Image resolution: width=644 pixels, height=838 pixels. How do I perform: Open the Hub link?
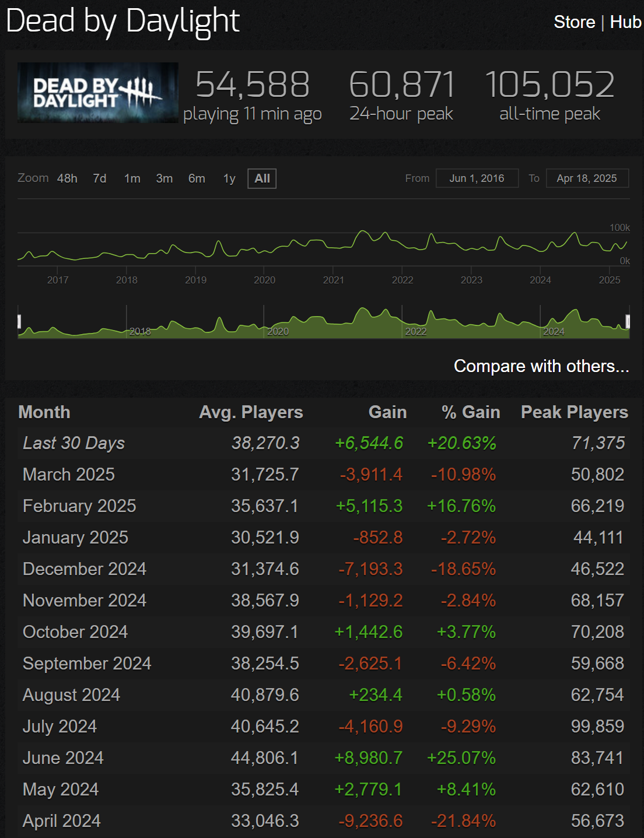pos(625,22)
